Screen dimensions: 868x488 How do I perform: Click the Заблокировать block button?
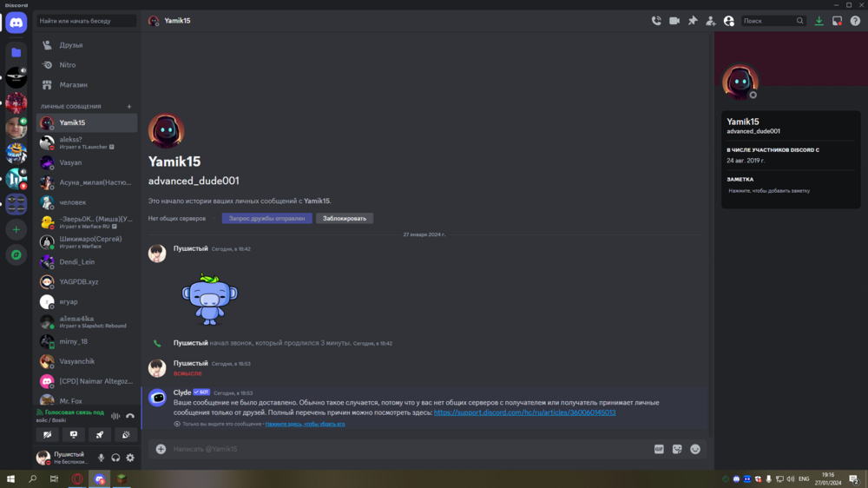[345, 218]
